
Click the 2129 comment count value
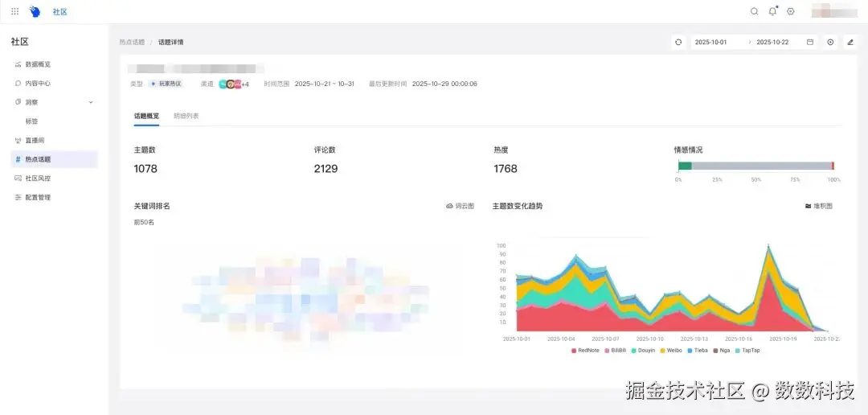click(325, 168)
